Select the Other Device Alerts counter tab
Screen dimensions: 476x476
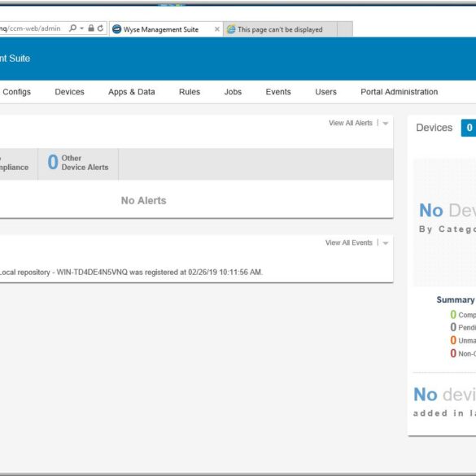[x=78, y=163]
